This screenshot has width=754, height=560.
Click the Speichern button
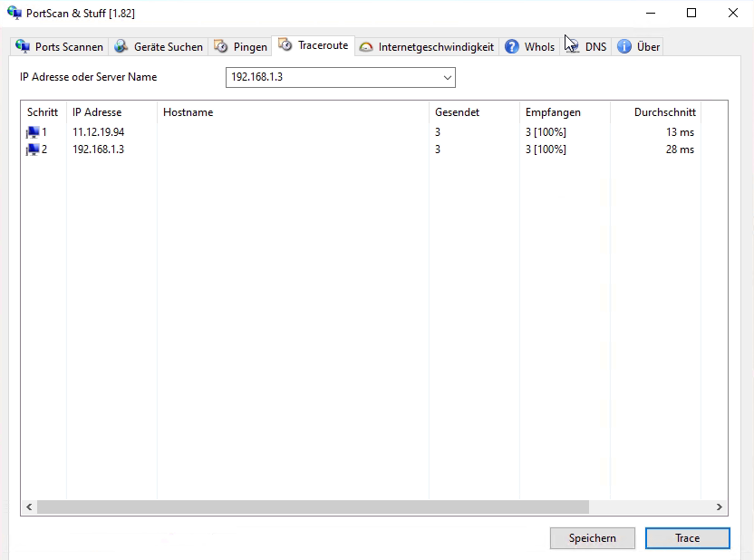[x=592, y=538]
